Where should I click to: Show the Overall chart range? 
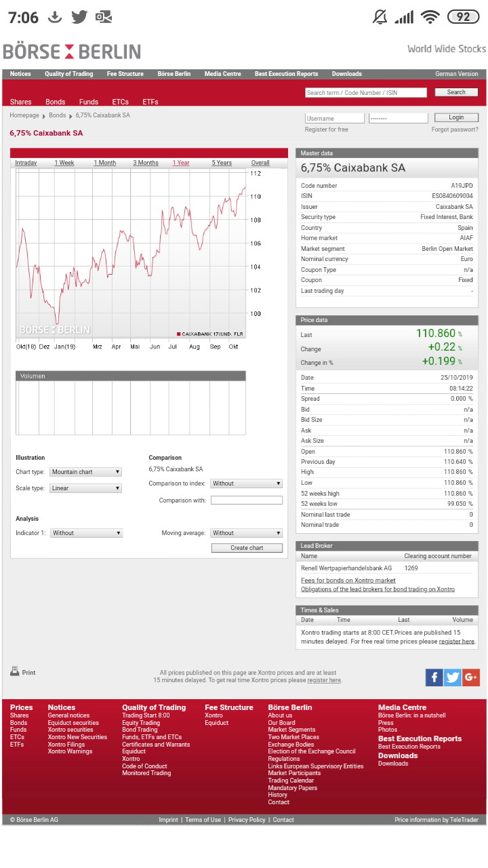pos(260,163)
